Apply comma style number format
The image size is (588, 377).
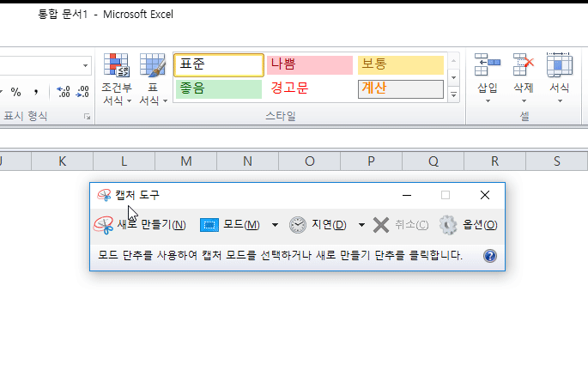pyautogui.click(x=36, y=92)
